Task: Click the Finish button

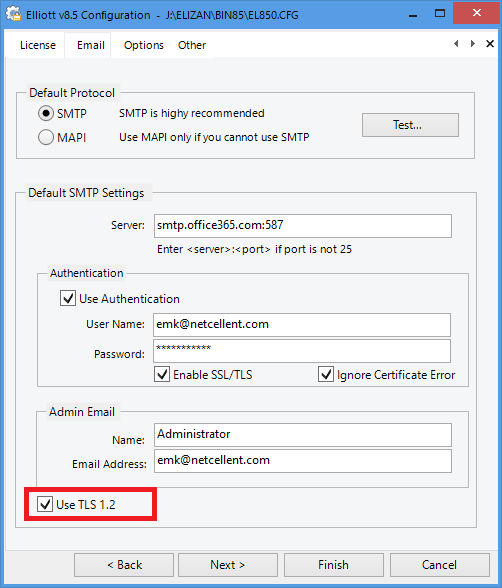Action: (x=334, y=565)
